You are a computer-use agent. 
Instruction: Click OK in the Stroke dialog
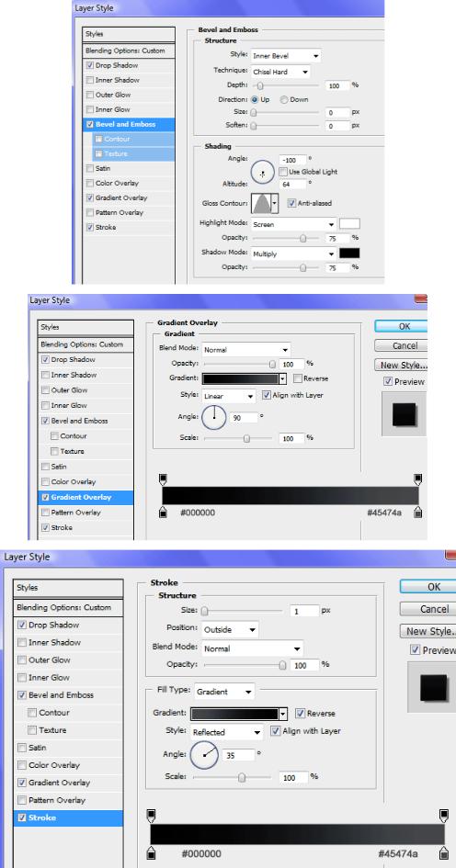click(x=427, y=586)
